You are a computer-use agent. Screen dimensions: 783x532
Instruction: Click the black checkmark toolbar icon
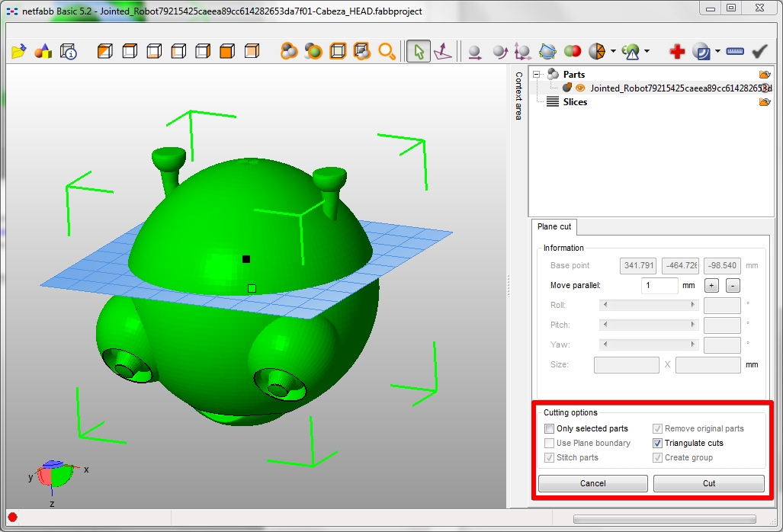pos(759,52)
